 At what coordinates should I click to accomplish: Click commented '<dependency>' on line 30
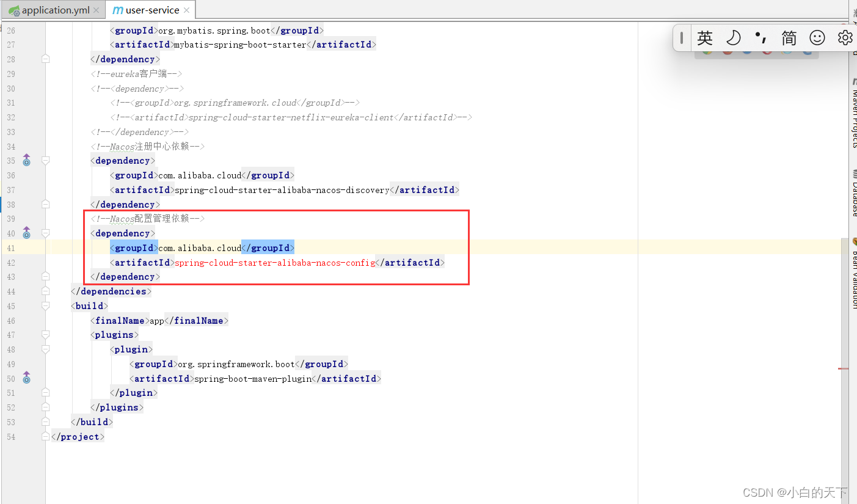137,89
